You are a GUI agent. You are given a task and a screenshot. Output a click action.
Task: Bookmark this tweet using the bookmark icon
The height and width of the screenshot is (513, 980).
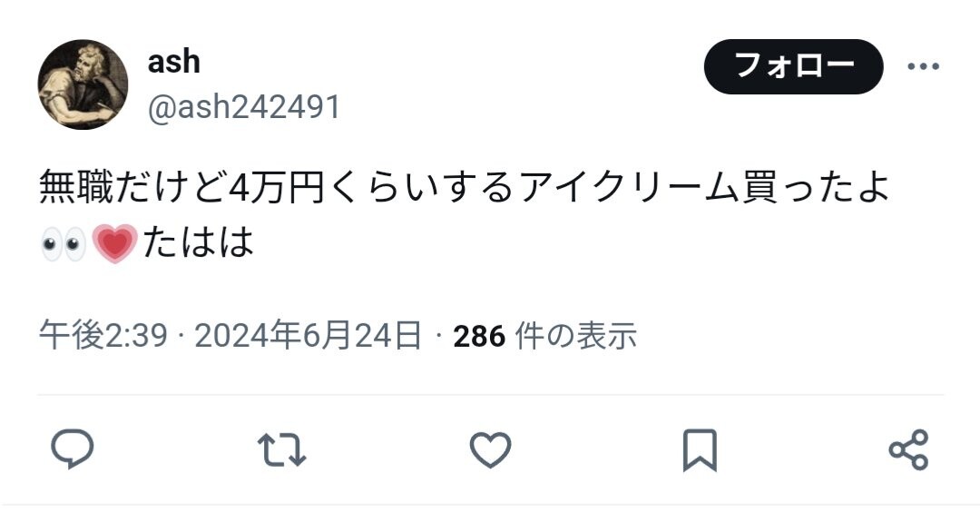pos(700,449)
